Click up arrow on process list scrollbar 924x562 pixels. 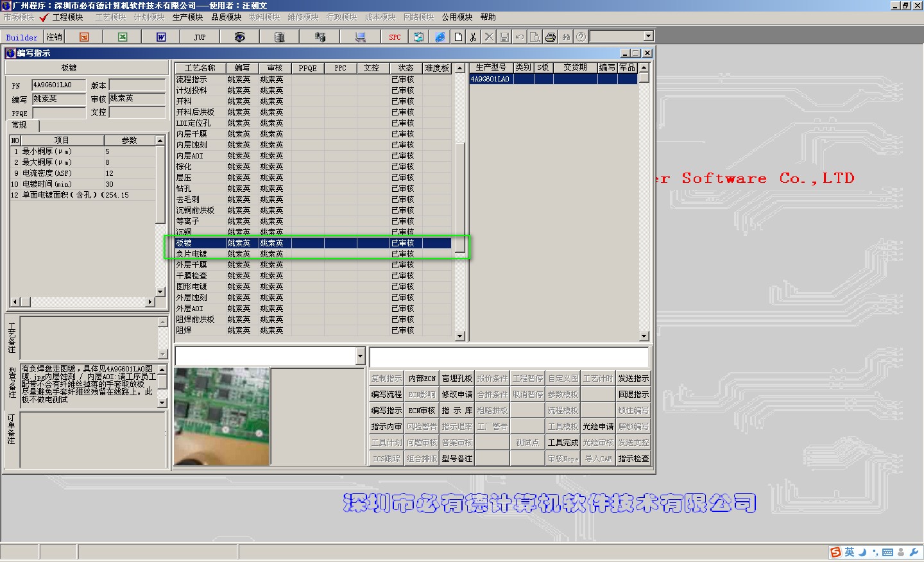[x=459, y=68]
